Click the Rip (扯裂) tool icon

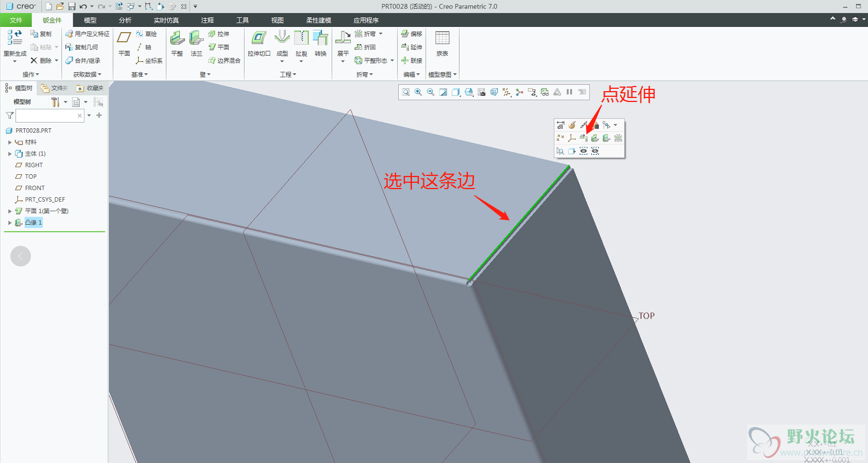tap(301, 38)
